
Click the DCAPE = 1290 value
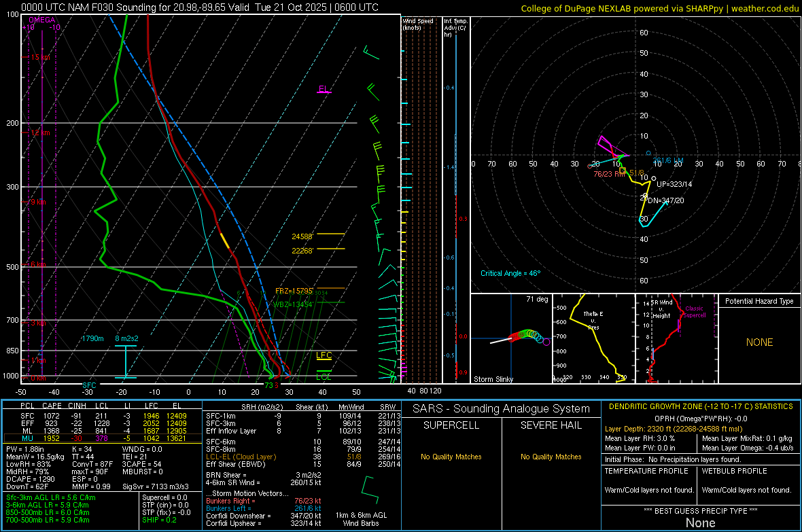tap(30, 479)
